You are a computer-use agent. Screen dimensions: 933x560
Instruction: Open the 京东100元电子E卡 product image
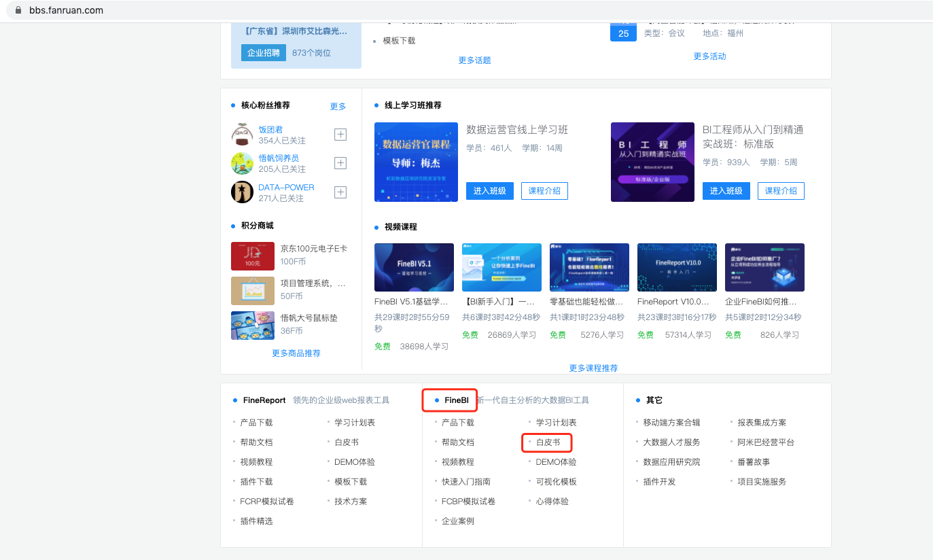pyautogui.click(x=253, y=256)
